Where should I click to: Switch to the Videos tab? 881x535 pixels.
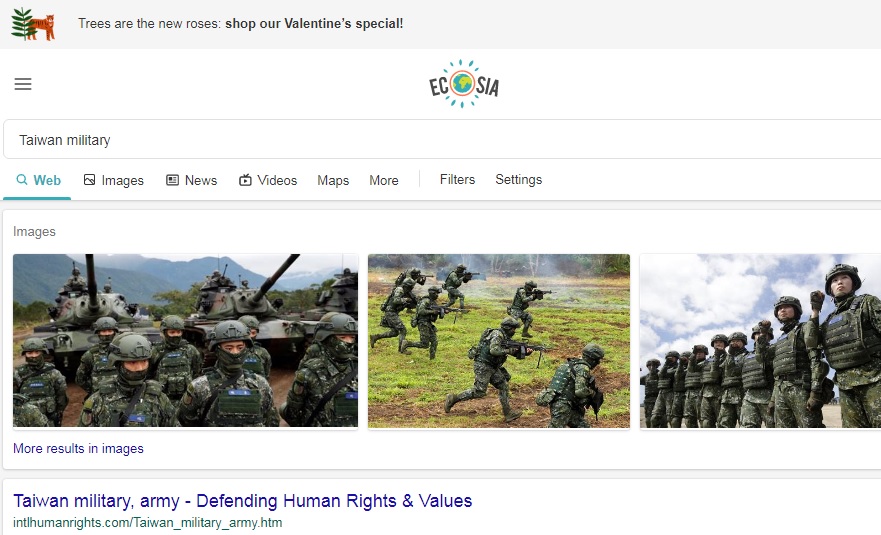click(x=268, y=180)
